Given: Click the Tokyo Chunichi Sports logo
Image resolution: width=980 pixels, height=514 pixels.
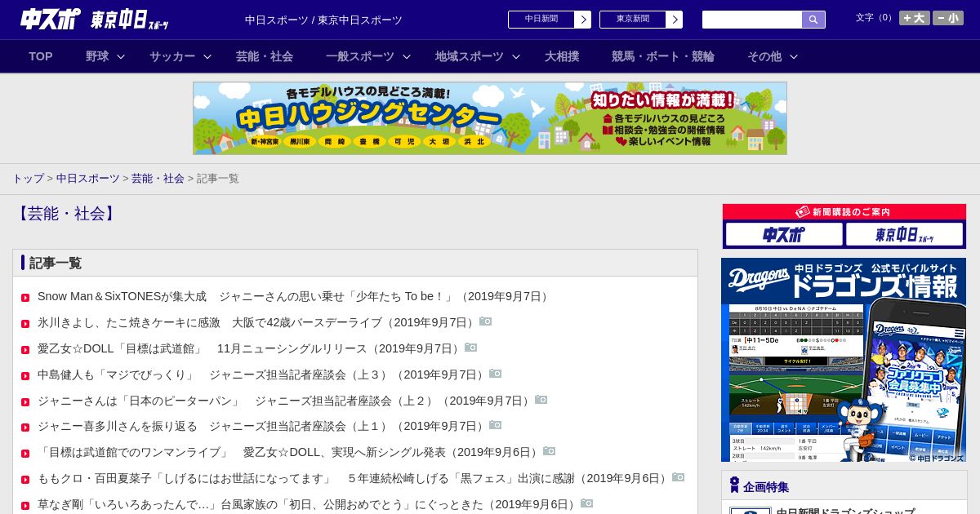Looking at the screenshot, I should pos(130,20).
